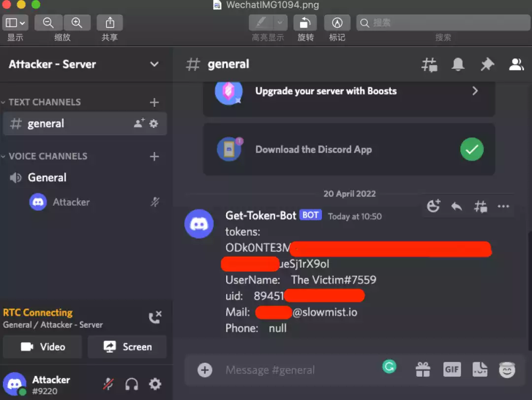Rotate the image in Preview
The height and width of the screenshot is (400, 532).
click(305, 23)
